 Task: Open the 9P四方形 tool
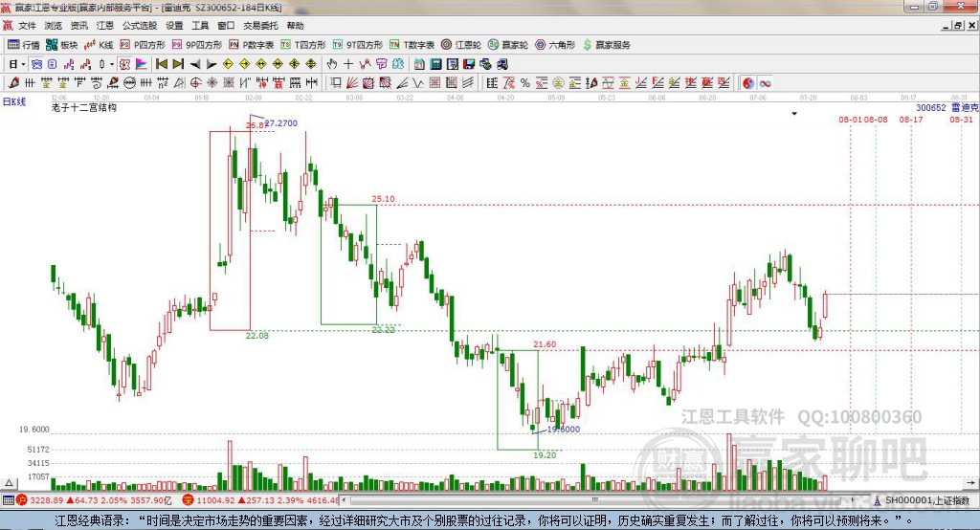196,45
